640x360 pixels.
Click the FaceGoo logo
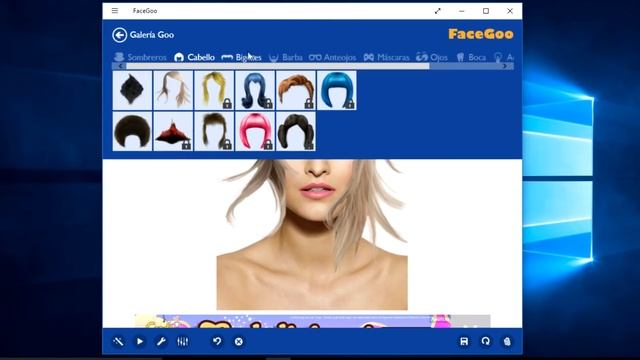[x=481, y=34]
